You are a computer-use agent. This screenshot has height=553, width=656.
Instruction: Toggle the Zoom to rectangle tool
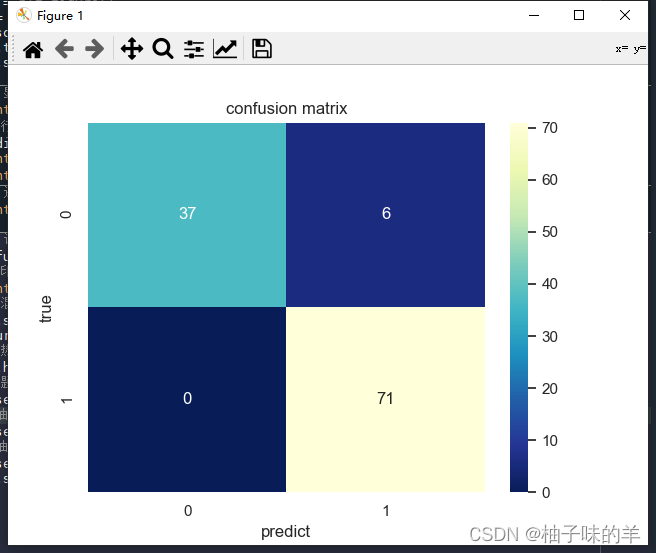[163, 49]
